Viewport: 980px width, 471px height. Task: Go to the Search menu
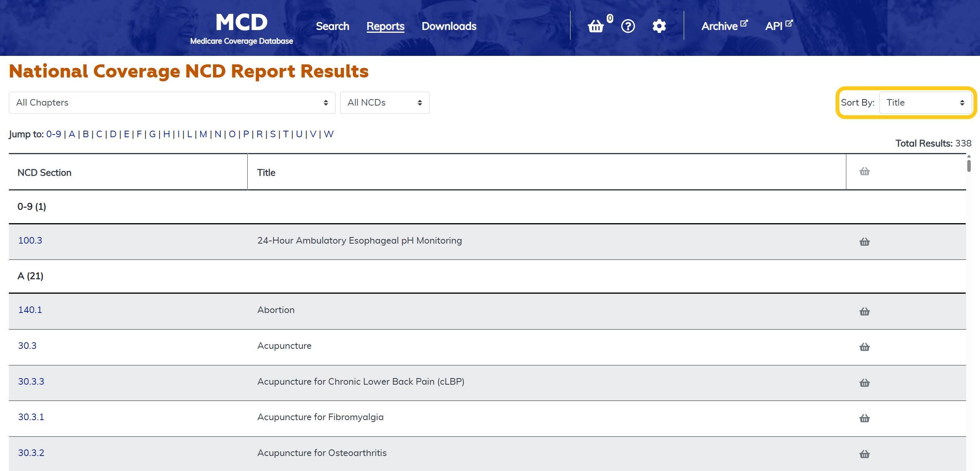(x=332, y=26)
